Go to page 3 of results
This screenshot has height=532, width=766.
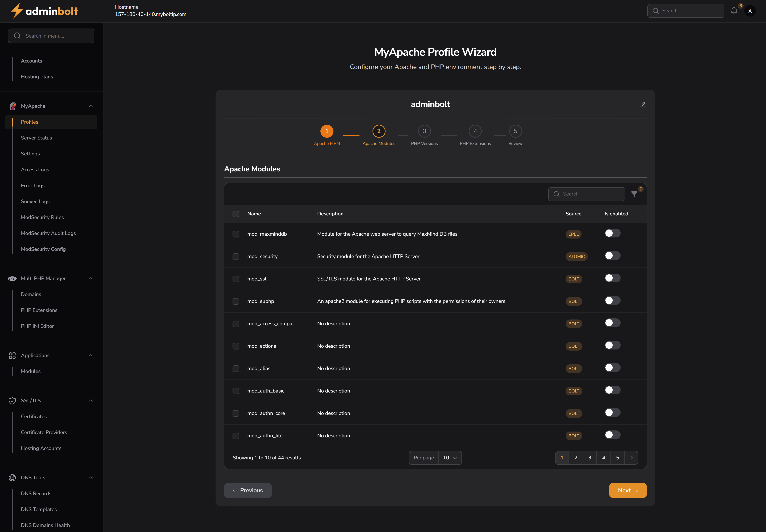590,458
